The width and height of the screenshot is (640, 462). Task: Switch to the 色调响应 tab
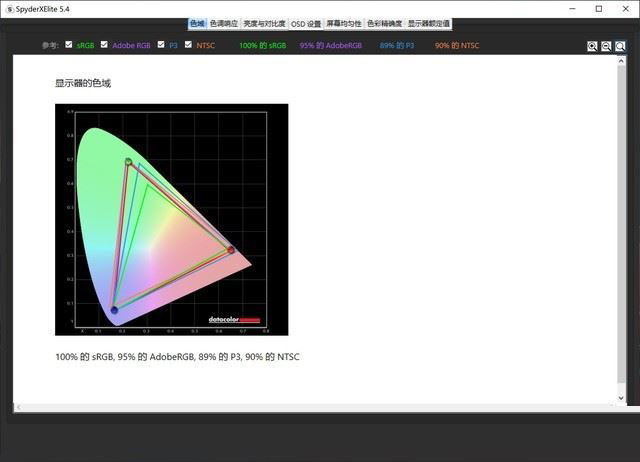coord(224,24)
